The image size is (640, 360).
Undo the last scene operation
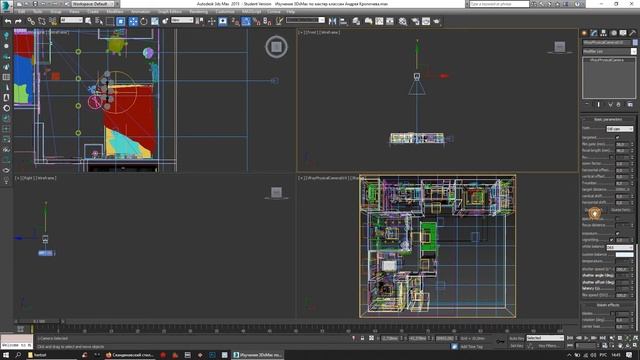(8, 21)
